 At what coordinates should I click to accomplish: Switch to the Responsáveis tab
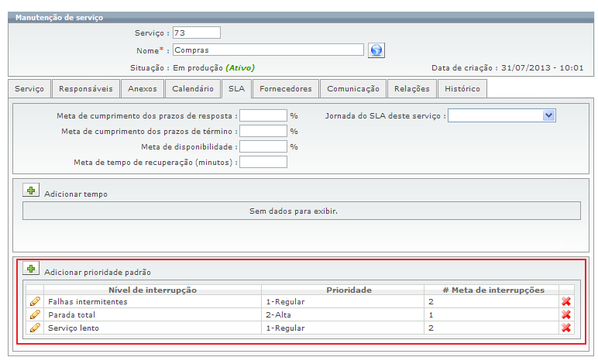[86, 89]
